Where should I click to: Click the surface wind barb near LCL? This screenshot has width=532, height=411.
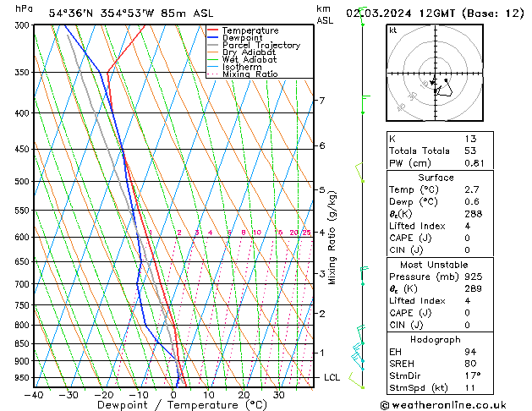tap(356, 381)
